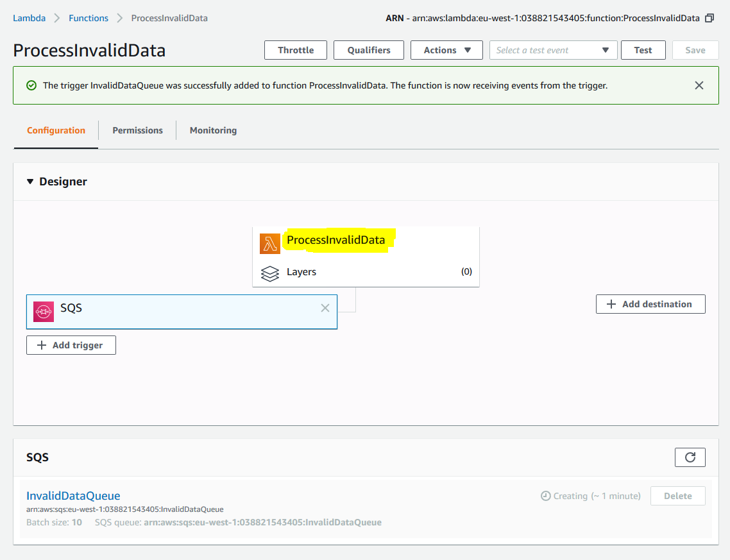The width and height of the screenshot is (730, 560).
Task: Click the ProcessInvalidData breadcrumb text
Action: coord(169,18)
